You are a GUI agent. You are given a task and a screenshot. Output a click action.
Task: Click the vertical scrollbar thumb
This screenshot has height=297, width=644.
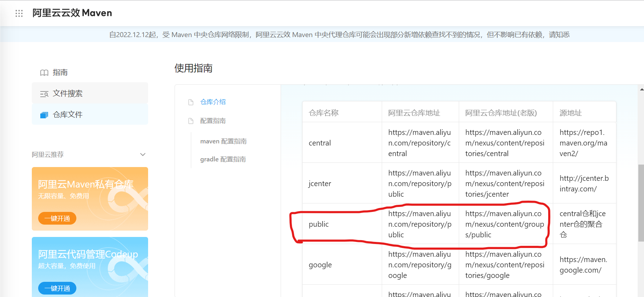641,203
